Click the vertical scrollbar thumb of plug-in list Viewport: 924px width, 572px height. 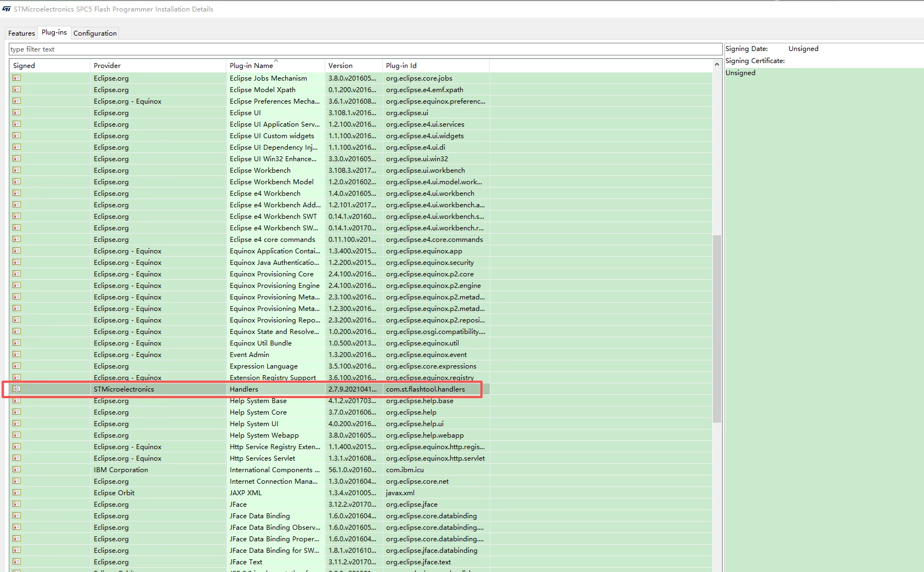(x=717, y=329)
